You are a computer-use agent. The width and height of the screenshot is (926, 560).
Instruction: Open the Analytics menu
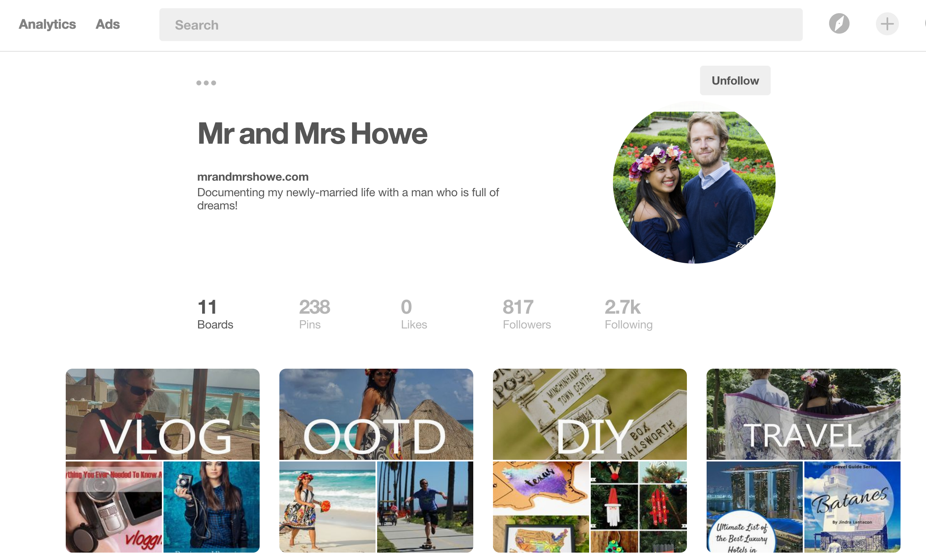(47, 24)
